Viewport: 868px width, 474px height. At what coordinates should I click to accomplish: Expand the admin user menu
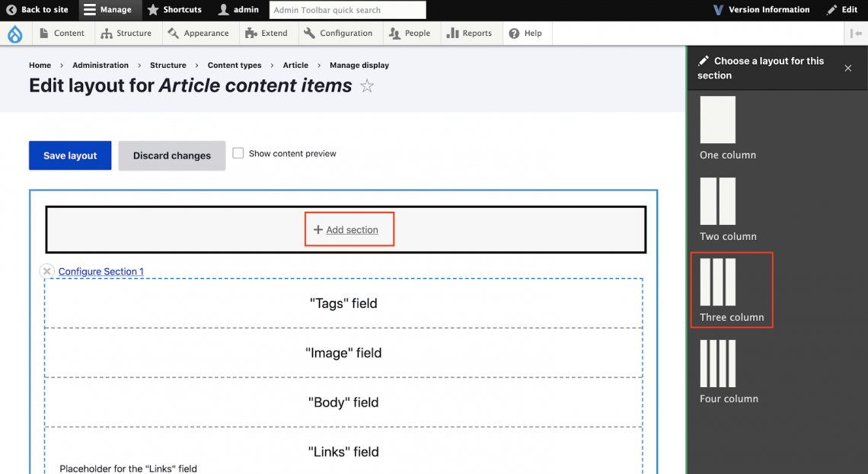tap(238, 10)
